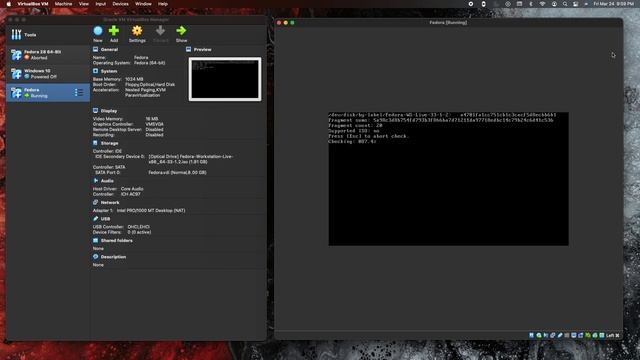Click the optical disk status bar icon
The image size is (640, 360).
point(539,335)
